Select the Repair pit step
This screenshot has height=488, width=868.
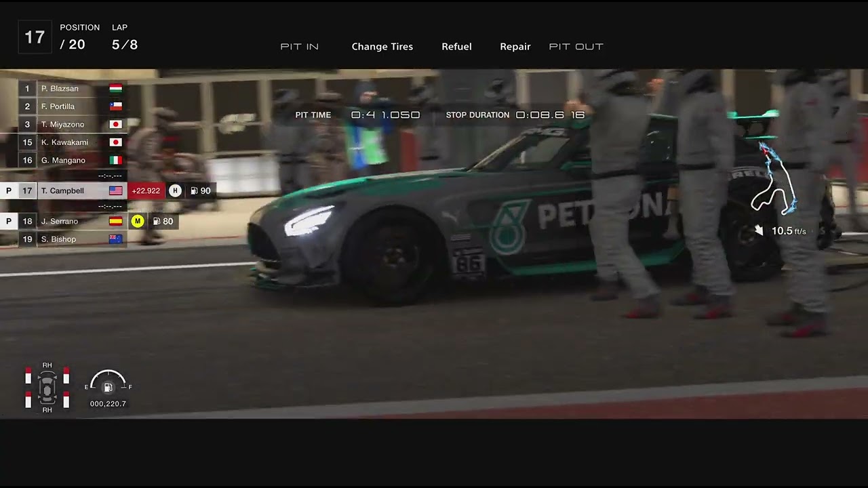point(515,47)
